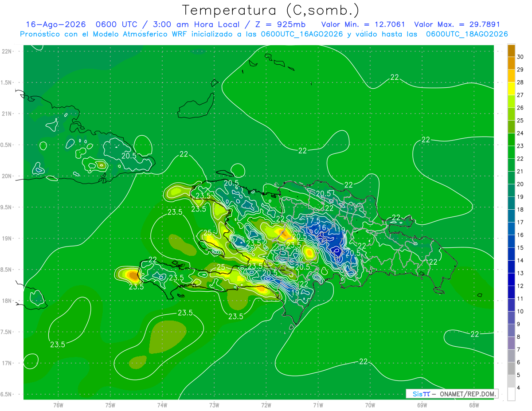Screen dimensions: 532x411
Task: Click initialization stamp "0600UTC_16AGO2026"
Action: tap(302, 34)
